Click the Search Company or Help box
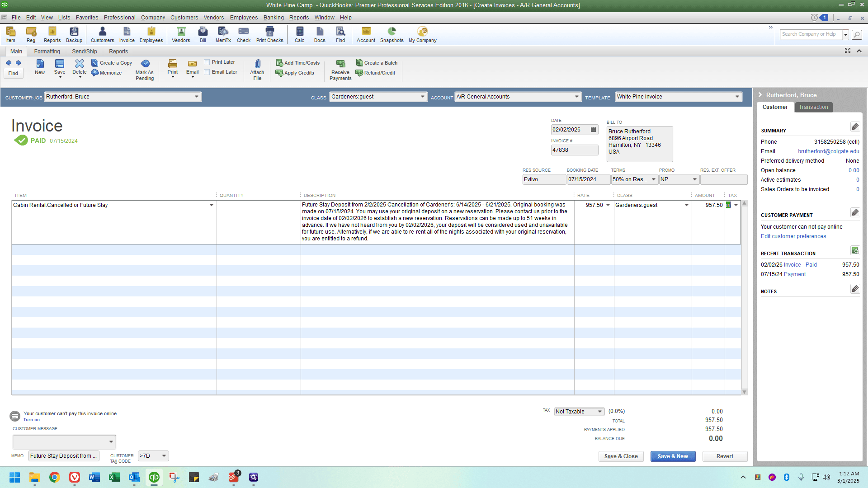 point(811,34)
